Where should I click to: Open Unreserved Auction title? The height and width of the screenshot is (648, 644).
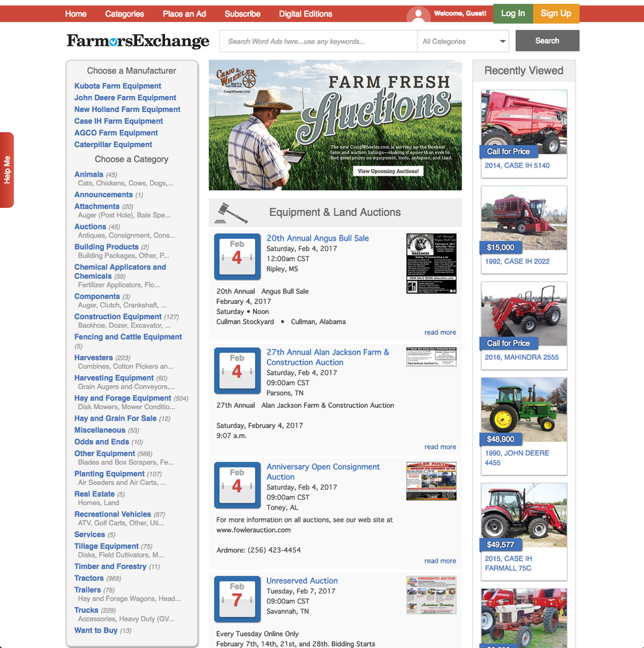click(x=302, y=581)
